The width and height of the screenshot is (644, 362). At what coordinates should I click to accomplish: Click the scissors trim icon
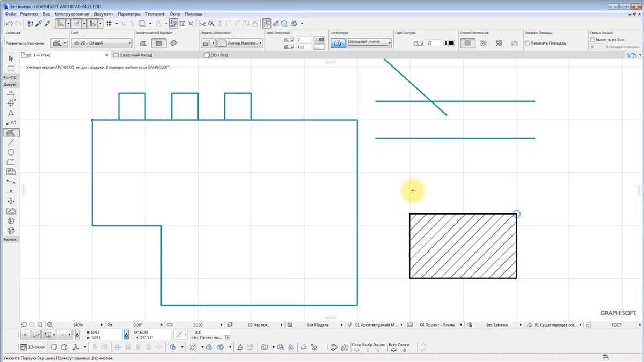pos(202,24)
